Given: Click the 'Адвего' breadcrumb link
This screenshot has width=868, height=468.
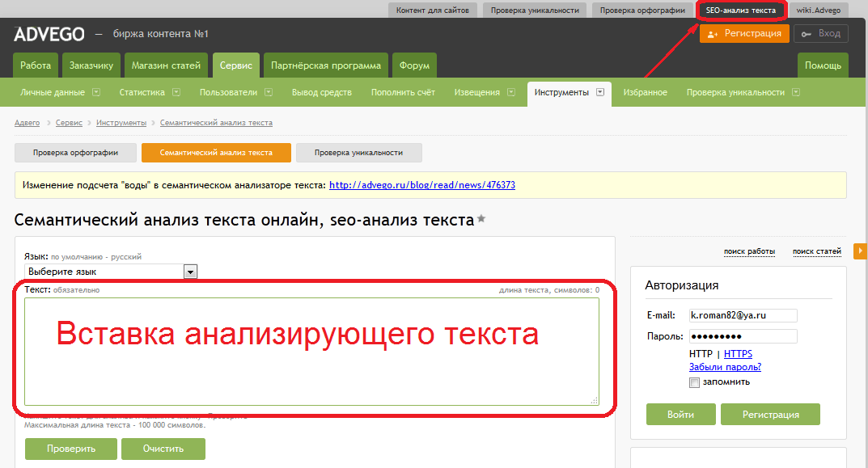Looking at the screenshot, I should [x=28, y=123].
